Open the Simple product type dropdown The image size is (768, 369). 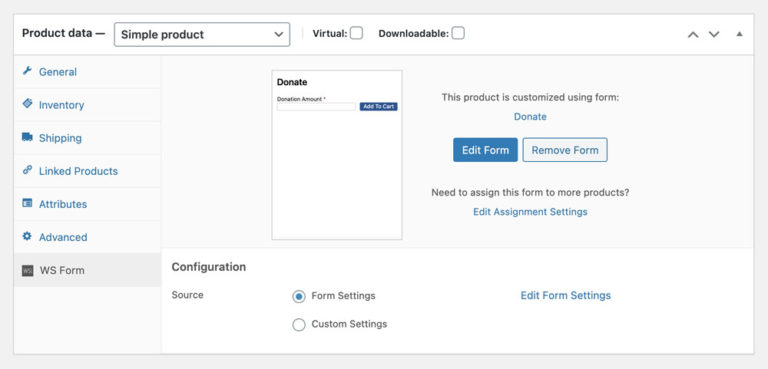pyautogui.click(x=202, y=35)
